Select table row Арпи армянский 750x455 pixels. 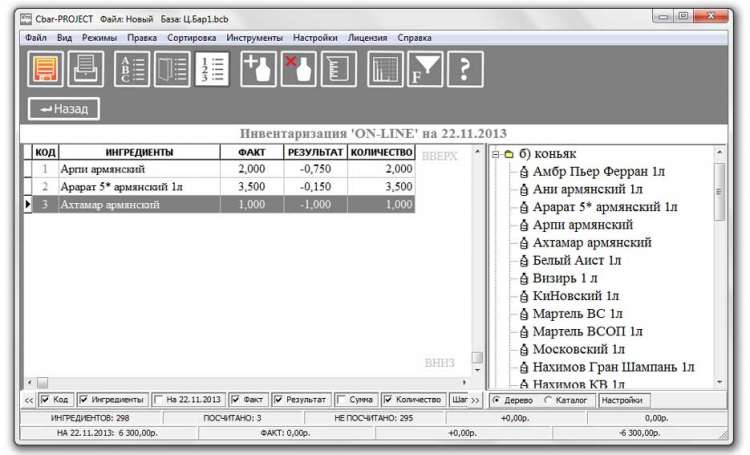pyautogui.click(x=220, y=169)
